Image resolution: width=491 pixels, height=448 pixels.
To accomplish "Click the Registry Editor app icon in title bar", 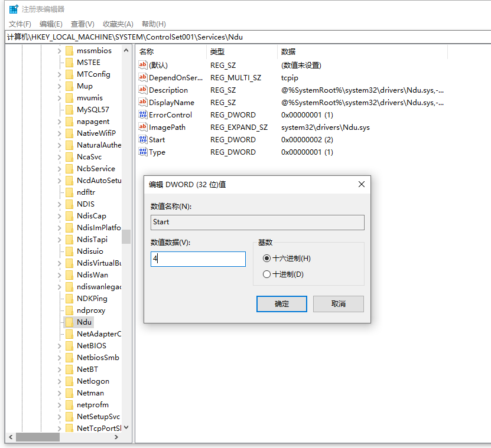I will pyautogui.click(x=13, y=9).
